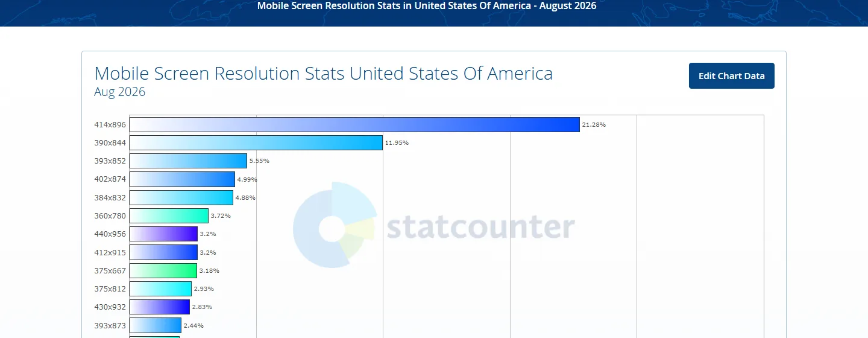Click the 393x873 axis label
The width and height of the screenshot is (868, 338).
[x=110, y=325]
